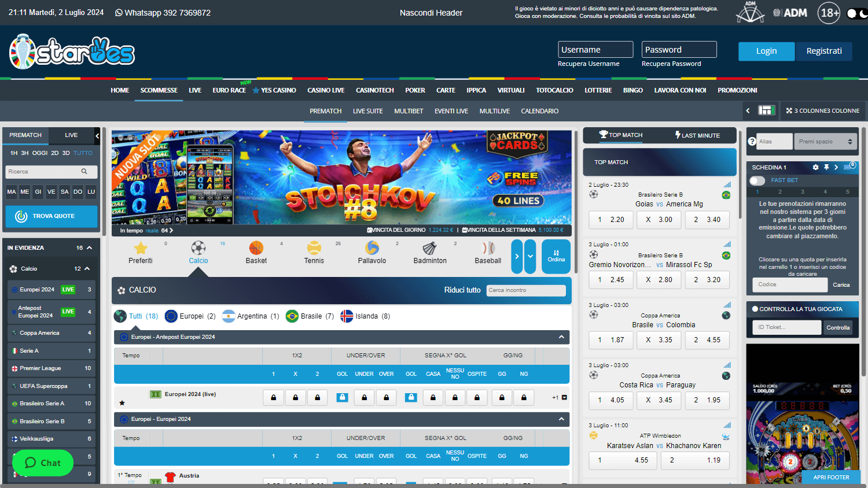Select the TUTTO time filter

[x=83, y=153]
